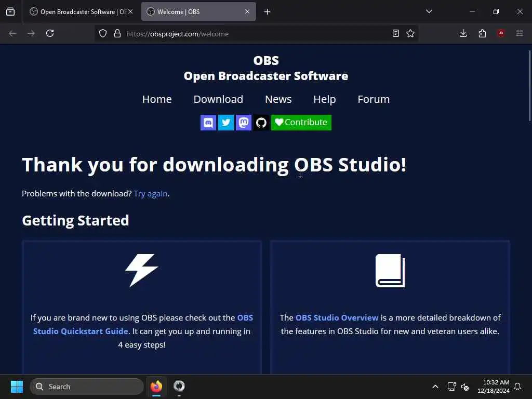Open tracking protection shield info
532x399 pixels.
tap(103, 33)
